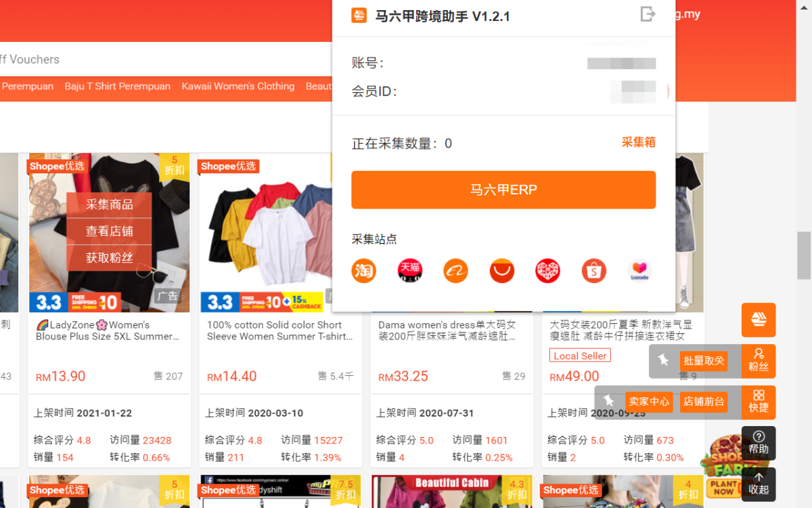The width and height of the screenshot is (812, 508).
Task: Open the 采集箱 link
Action: pos(639,142)
